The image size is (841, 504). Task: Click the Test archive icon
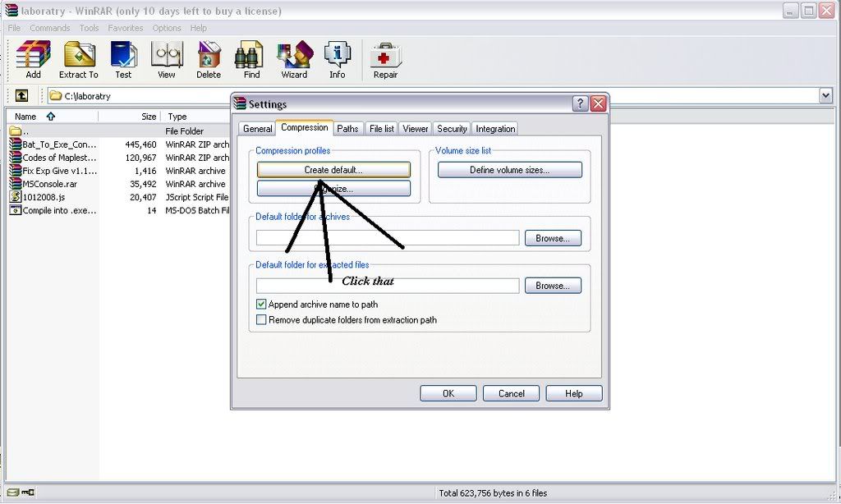point(123,60)
